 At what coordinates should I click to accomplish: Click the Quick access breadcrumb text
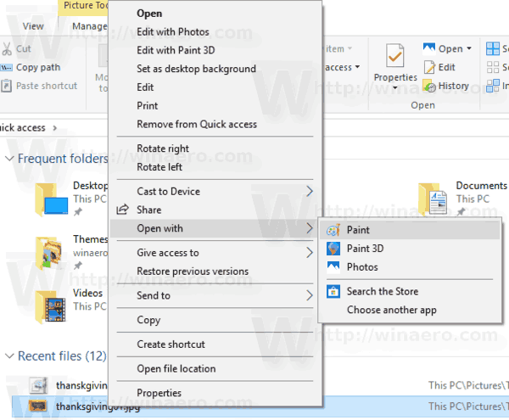[22, 128]
